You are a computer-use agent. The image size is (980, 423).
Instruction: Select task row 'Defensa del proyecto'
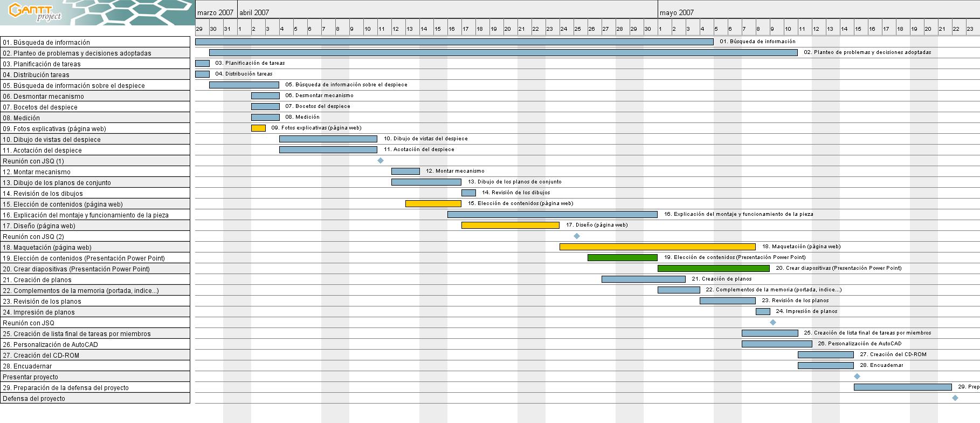click(95, 398)
